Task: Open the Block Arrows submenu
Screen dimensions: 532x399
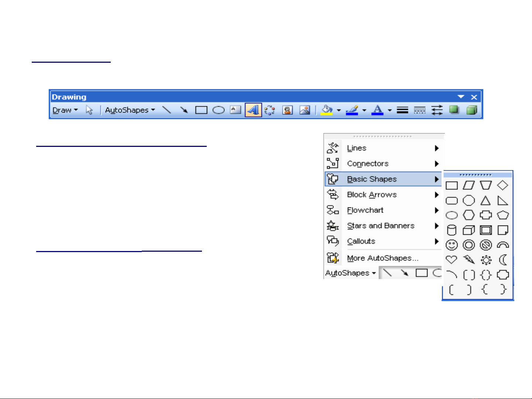Action: coord(383,195)
